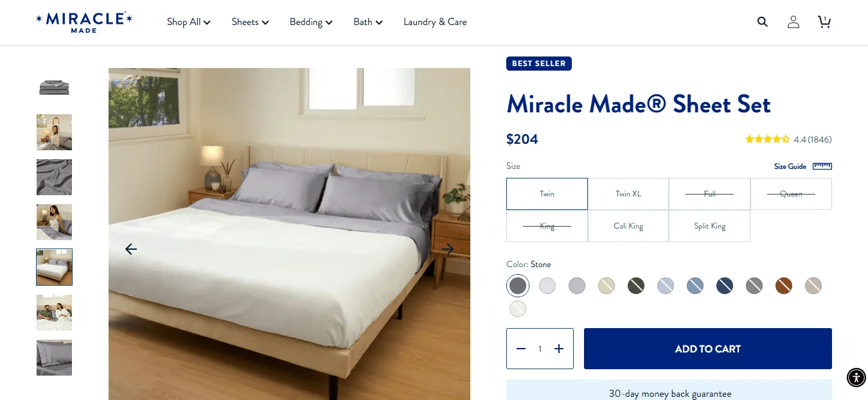This screenshot has height=400, width=868.
Task: Open the shopping cart icon
Action: pos(824,22)
